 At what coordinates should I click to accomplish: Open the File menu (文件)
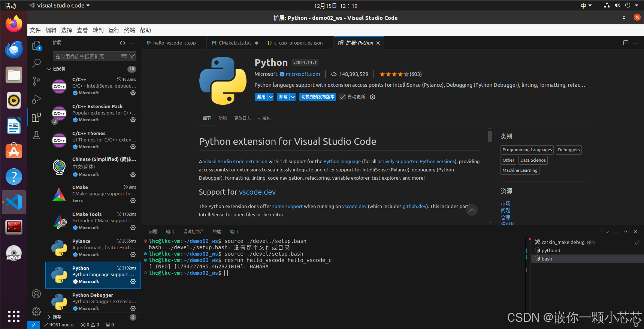click(x=35, y=30)
